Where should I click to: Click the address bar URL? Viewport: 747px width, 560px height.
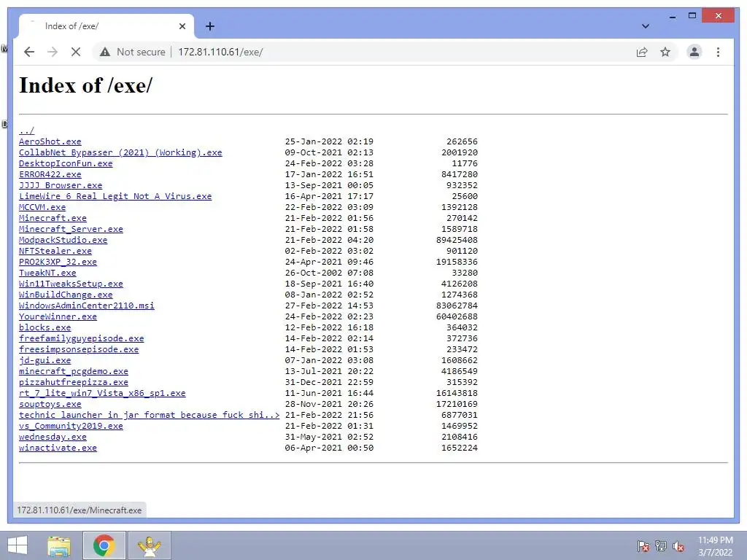click(x=220, y=52)
